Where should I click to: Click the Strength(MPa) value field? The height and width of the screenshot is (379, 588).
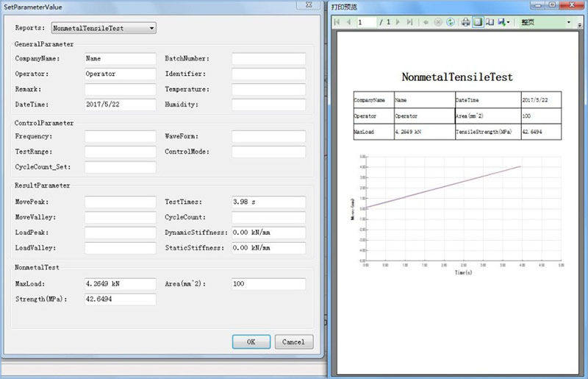tap(119, 300)
